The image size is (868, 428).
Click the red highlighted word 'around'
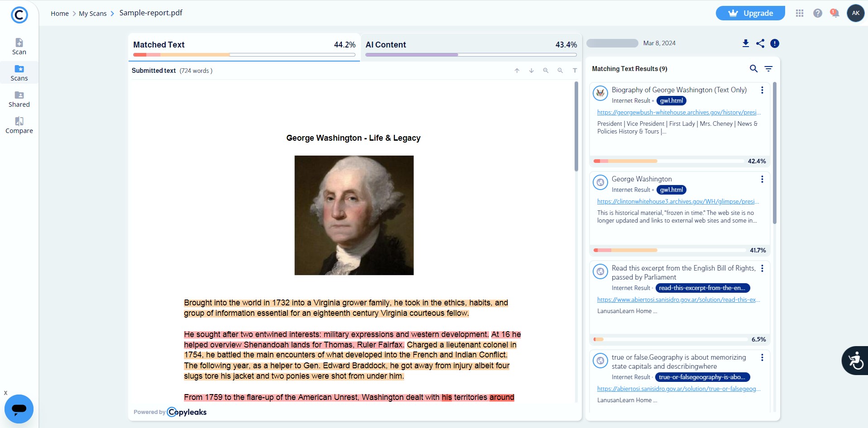coord(502,397)
